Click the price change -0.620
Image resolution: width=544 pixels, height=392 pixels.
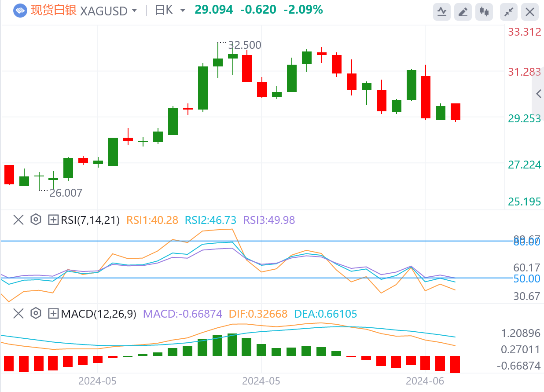point(258,10)
